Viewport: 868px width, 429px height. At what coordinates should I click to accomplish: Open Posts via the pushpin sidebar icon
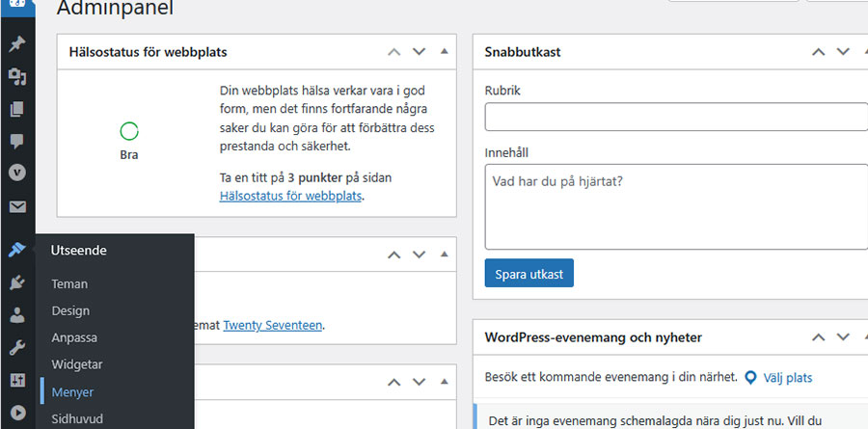[x=16, y=44]
